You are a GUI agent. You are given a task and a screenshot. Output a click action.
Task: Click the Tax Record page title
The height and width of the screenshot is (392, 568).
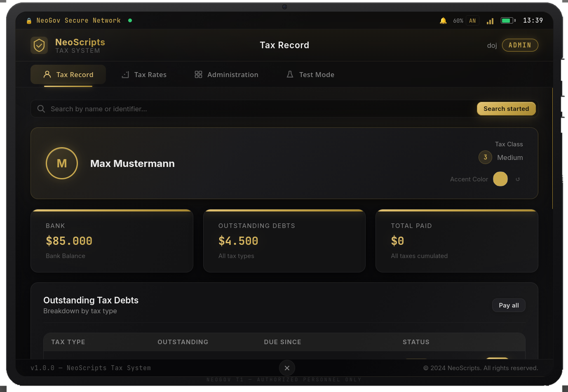284,45
